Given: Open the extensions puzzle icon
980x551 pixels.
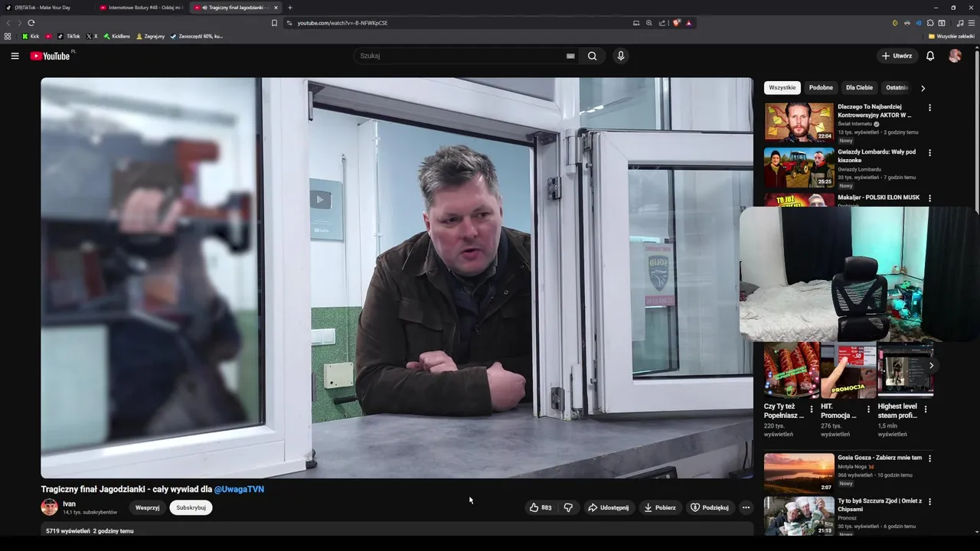Looking at the screenshot, I should (x=930, y=23).
